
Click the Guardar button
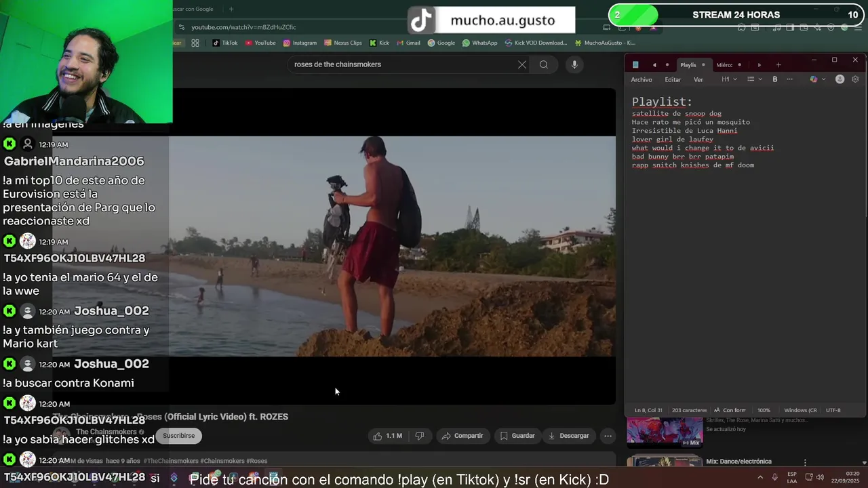517,436
